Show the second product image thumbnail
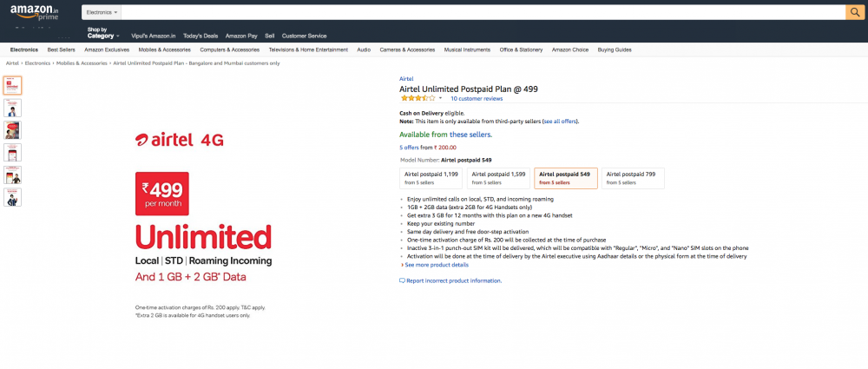 tap(13, 108)
